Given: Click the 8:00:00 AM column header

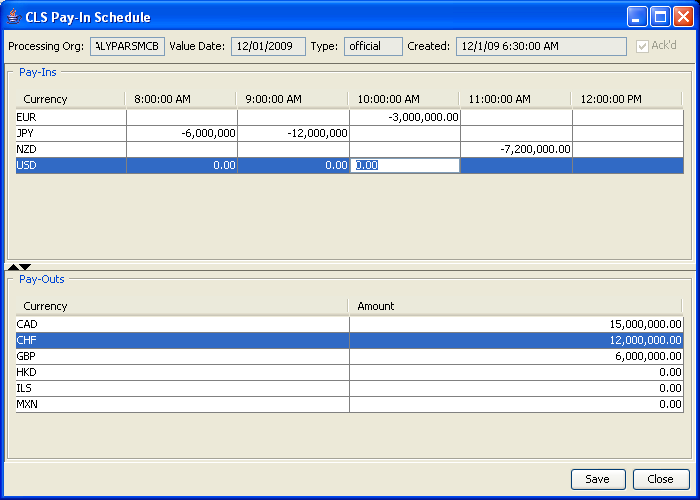Looking at the screenshot, I should click(x=181, y=99).
